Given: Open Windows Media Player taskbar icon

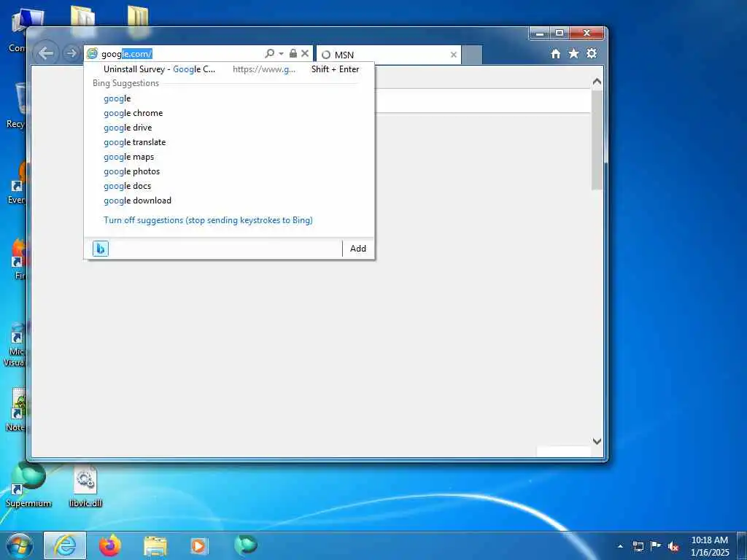Looking at the screenshot, I should [x=199, y=545].
